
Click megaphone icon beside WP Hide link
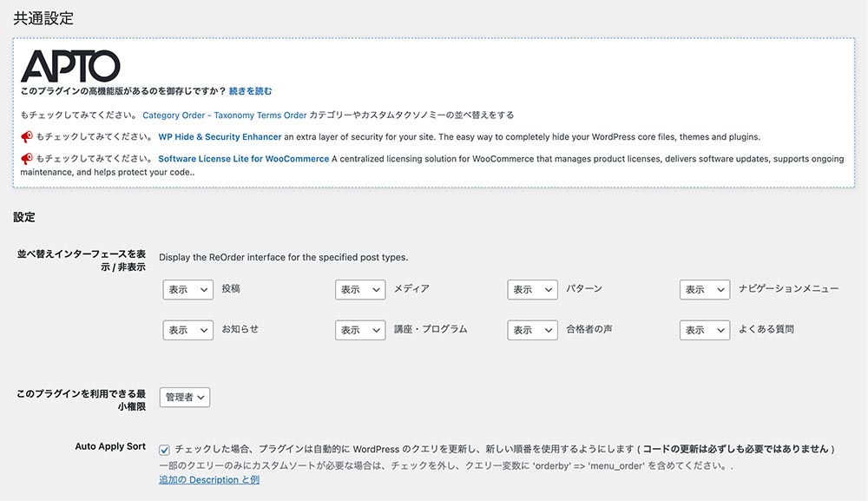click(27, 136)
